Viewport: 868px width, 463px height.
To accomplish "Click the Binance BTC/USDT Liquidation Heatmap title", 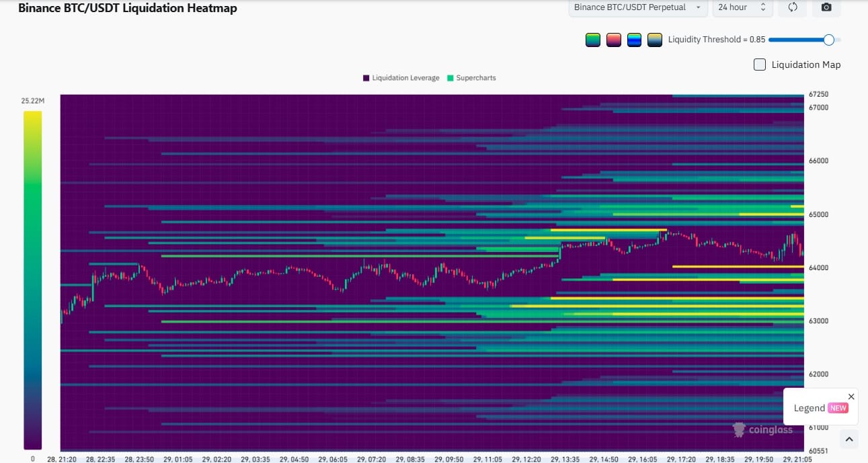I will point(127,8).
